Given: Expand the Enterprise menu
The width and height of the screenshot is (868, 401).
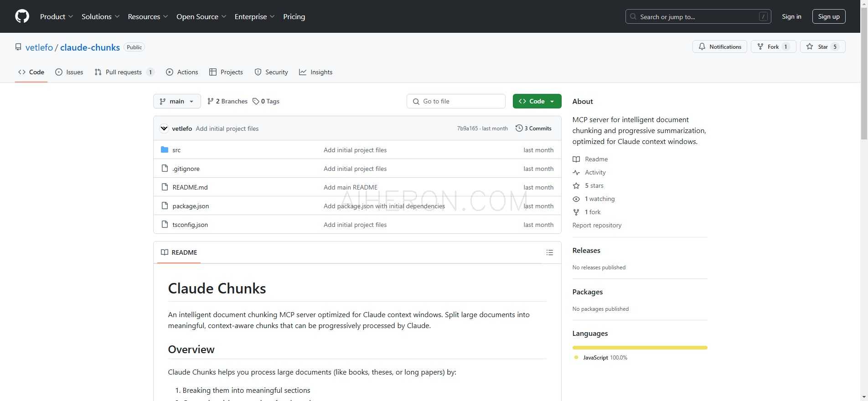Looking at the screenshot, I should pos(254,16).
